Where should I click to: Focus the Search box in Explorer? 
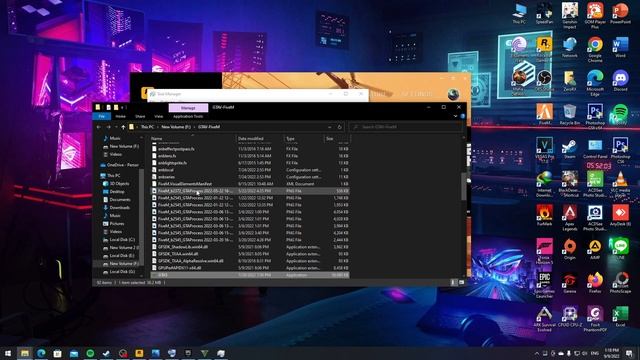point(406,127)
